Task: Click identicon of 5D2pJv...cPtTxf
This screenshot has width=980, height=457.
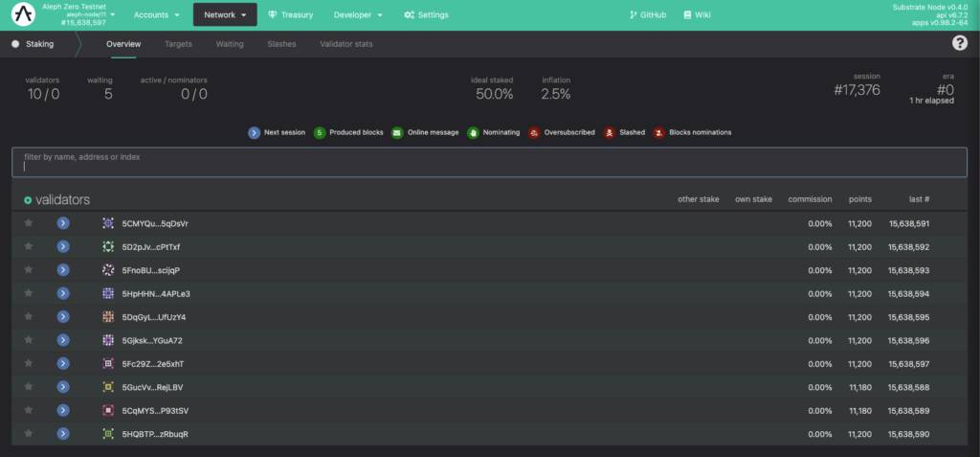Action: point(108,246)
